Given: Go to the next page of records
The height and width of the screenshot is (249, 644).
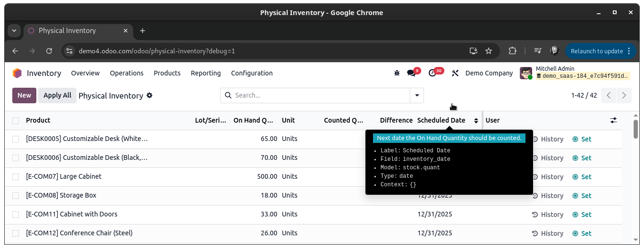Looking at the screenshot, I should 624,95.
